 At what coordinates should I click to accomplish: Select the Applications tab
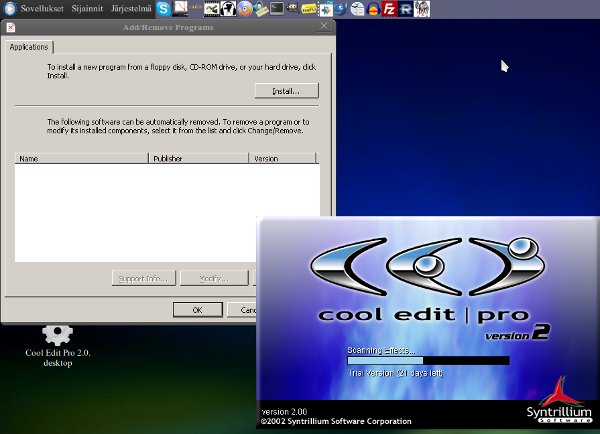click(29, 47)
